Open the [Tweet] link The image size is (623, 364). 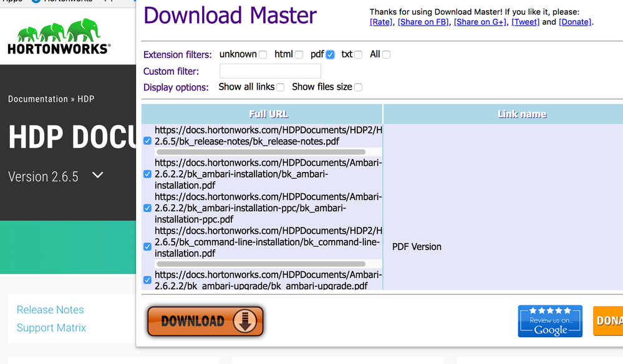tap(525, 22)
